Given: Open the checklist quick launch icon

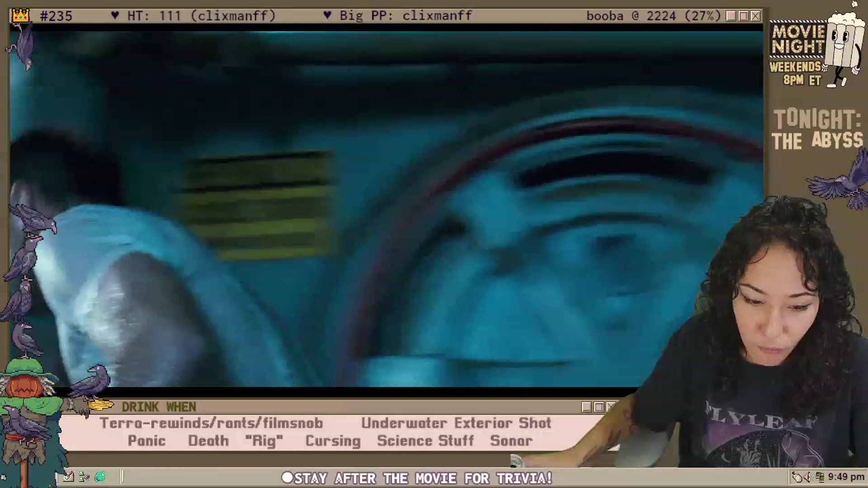Looking at the screenshot, I should pos(68,476).
